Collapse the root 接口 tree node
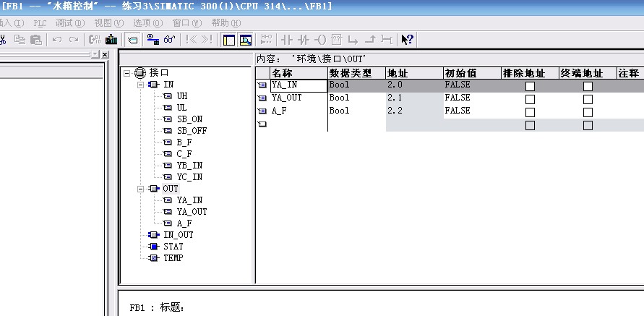Viewport: 644px width, 316px height. point(126,73)
